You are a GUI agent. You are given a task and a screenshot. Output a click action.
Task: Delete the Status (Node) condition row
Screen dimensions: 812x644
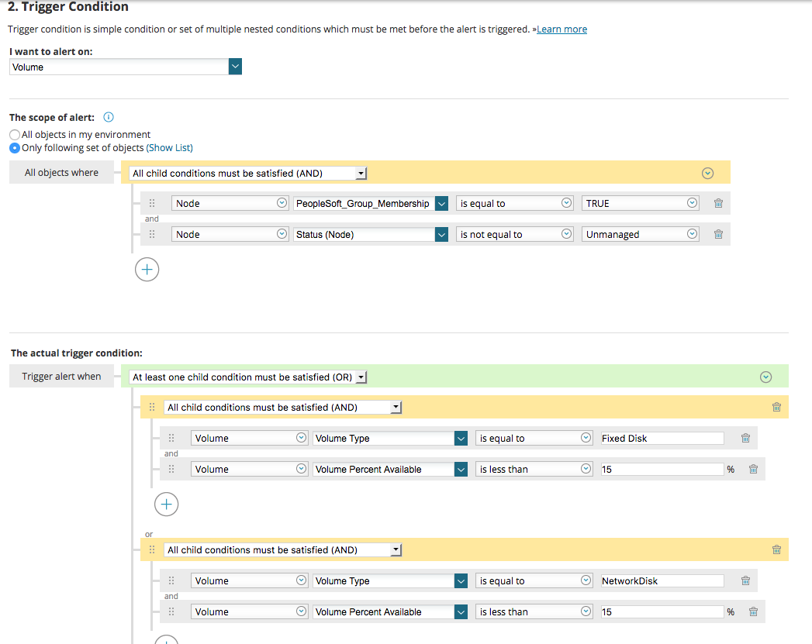tap(718, 234)
